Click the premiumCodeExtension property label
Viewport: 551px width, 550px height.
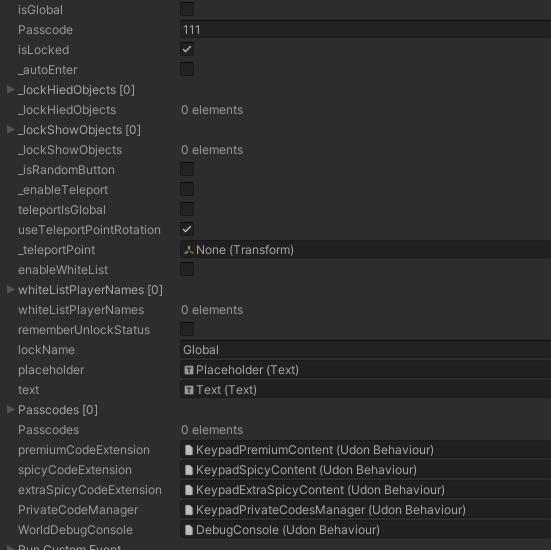84,450
